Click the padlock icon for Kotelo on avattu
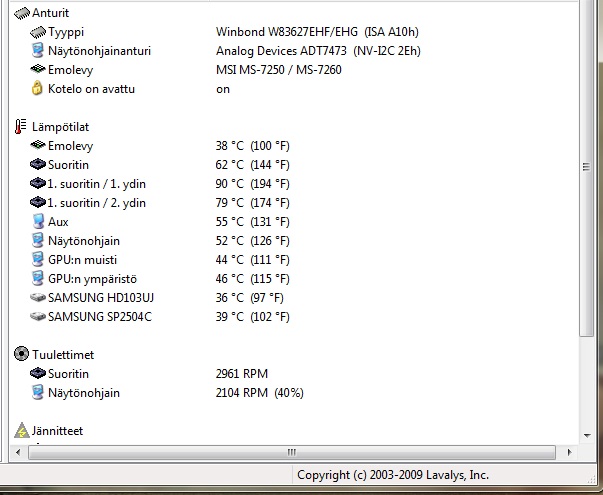Viewport: 603px width, 495px height. 37,88
